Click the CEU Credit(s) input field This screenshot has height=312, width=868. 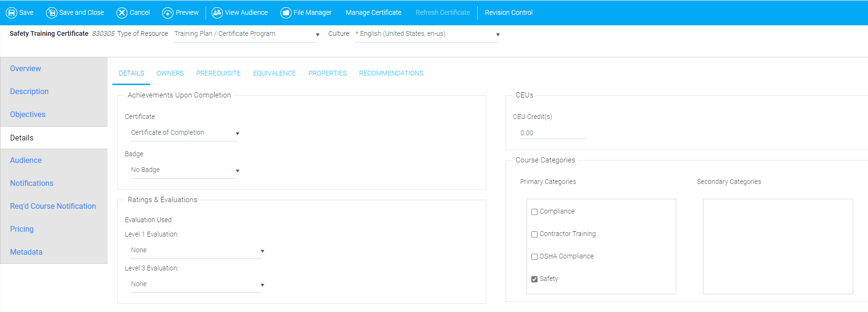click(x=552, y=133)
